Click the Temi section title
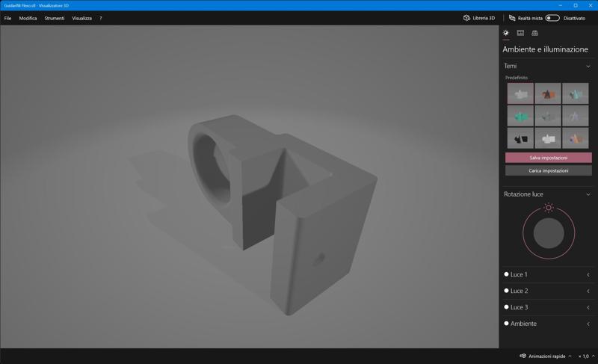This screenshot has width=598, height=364. pos(510,67)
